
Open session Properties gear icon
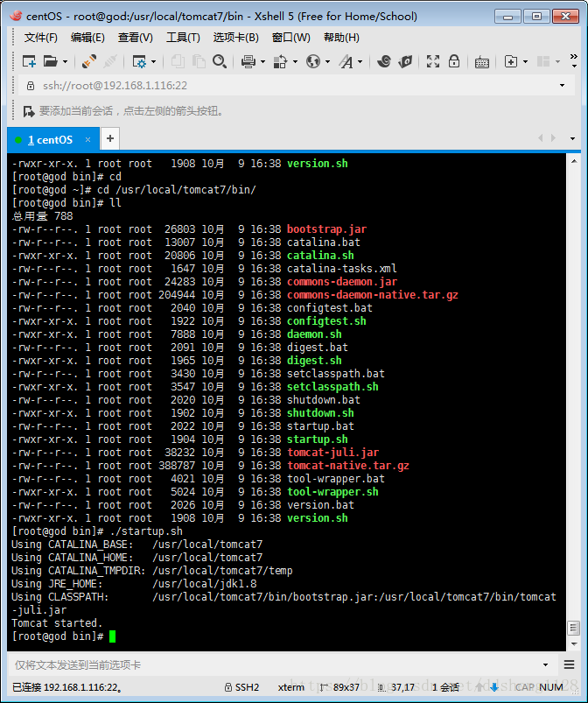pyautogui.click(x=139, y=61)
